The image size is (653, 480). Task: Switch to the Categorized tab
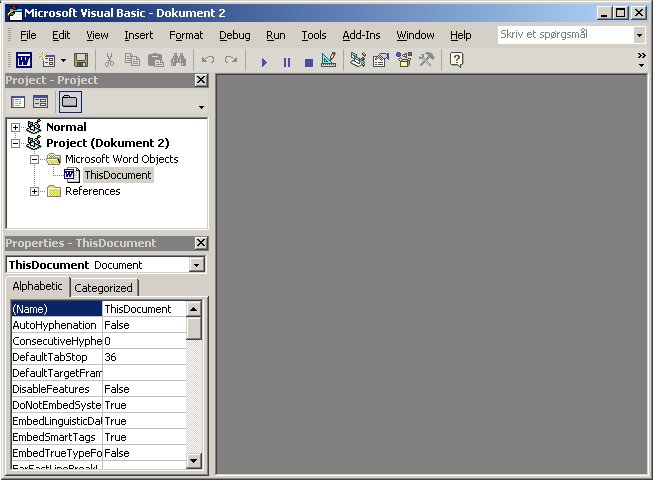pyautogui.click(x=103, y=288)
